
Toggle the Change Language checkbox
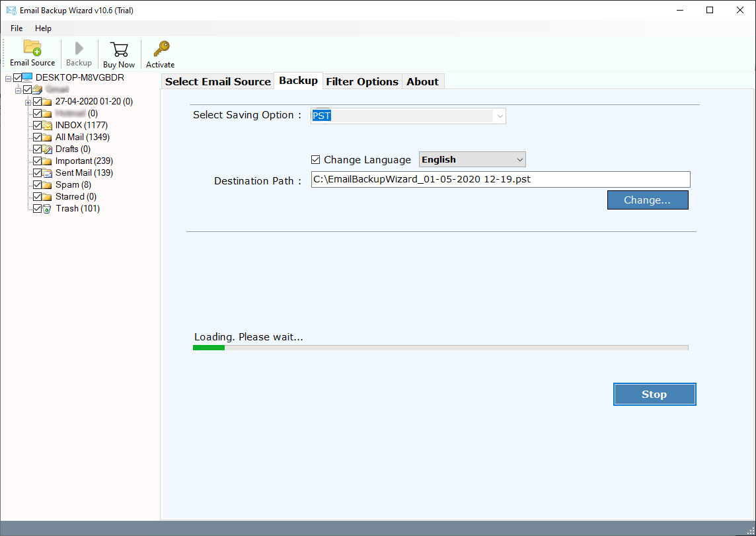[x=315, y=159]
